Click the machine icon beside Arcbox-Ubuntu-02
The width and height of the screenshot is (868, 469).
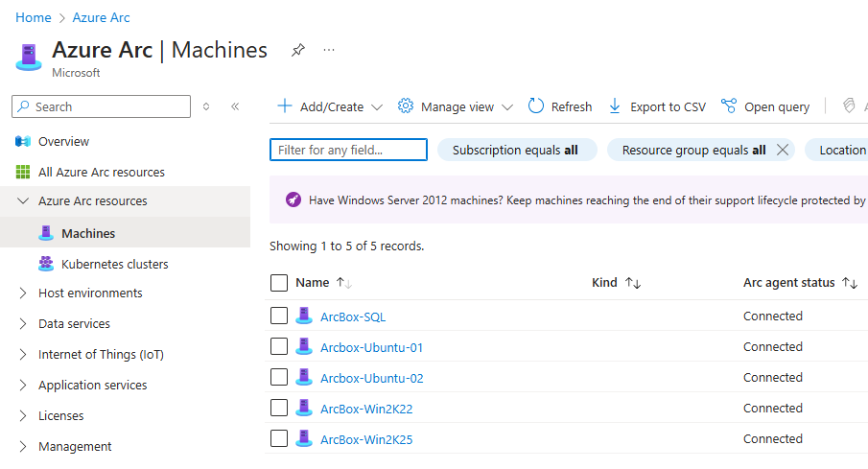coord(304,377)
